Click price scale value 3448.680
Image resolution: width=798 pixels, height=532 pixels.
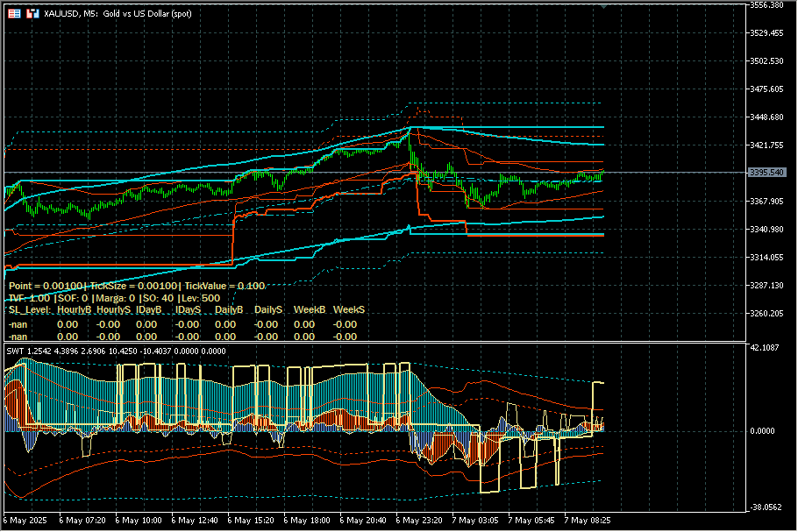coord(766,117)
